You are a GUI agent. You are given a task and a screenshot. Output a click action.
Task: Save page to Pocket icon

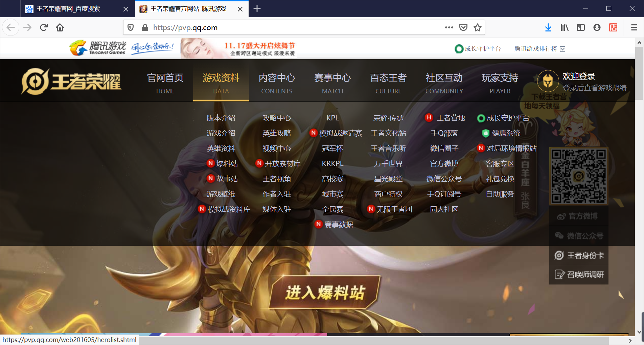[x=463, y=27]
